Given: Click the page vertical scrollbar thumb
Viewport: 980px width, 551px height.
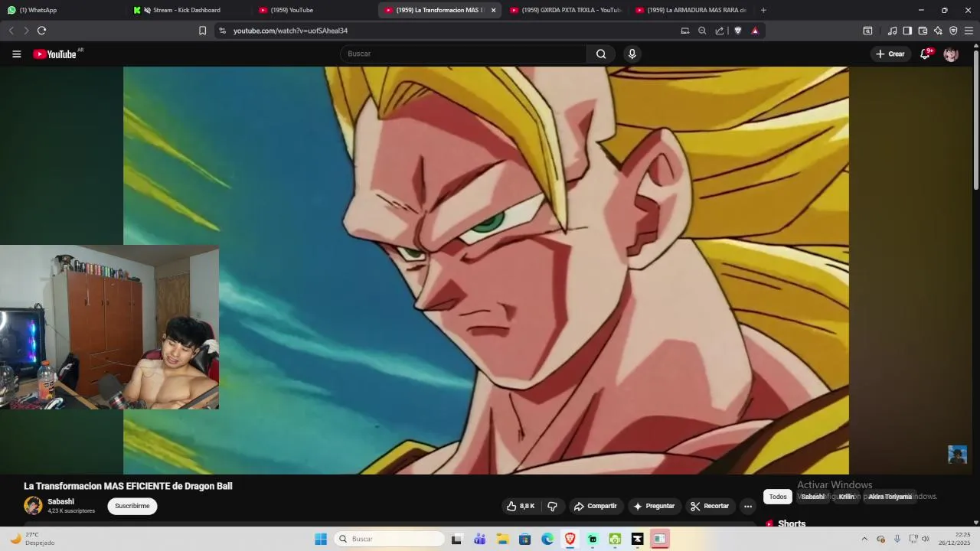Looking at the screenshot, I should pyautogui.click(x=976, y=120).
